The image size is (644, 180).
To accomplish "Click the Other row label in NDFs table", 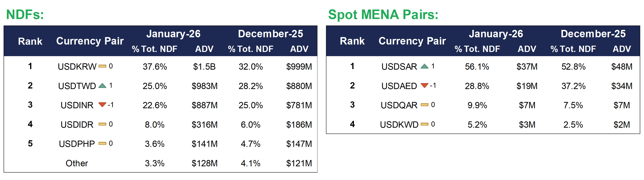I will tap(77, 163).
